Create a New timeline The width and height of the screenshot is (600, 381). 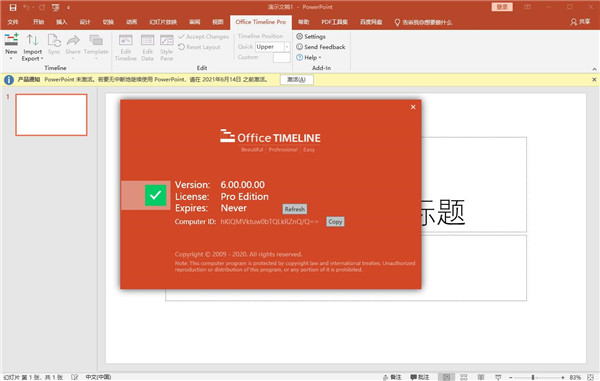tap(11, 47)
